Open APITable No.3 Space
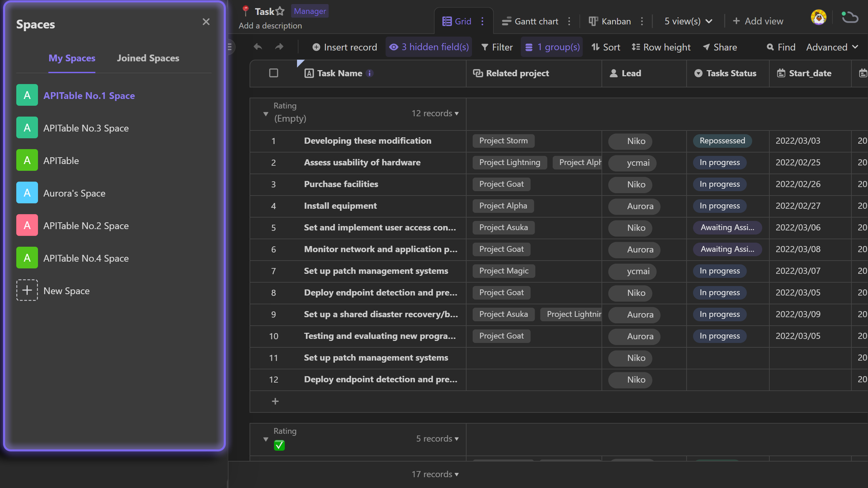 click(x=114, y=128)
